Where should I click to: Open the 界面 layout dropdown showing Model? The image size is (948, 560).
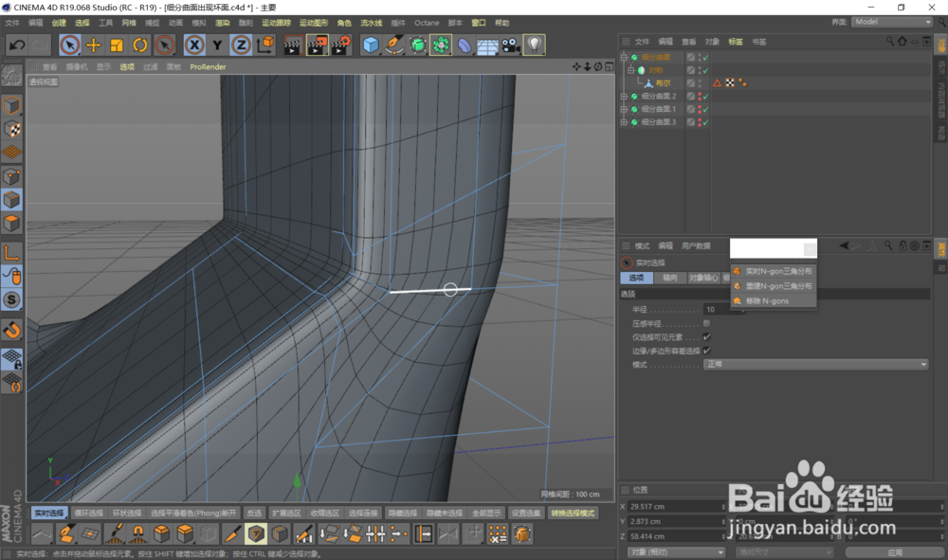(x=892, y=22)
